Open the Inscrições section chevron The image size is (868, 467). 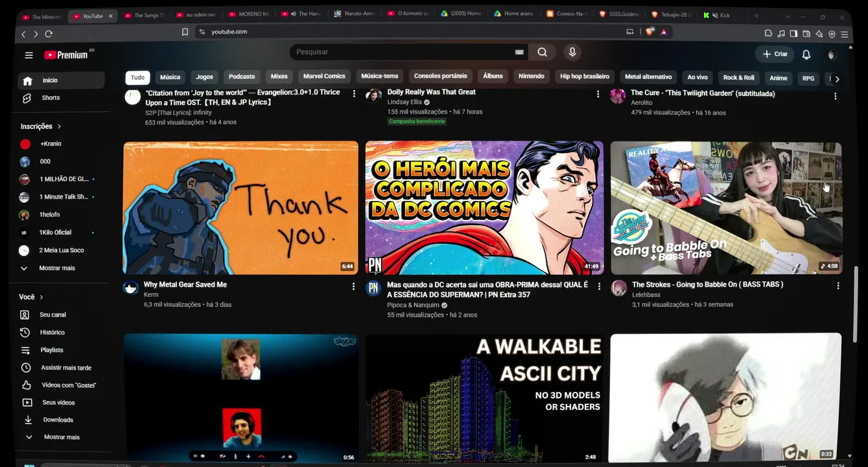(59, 126)
